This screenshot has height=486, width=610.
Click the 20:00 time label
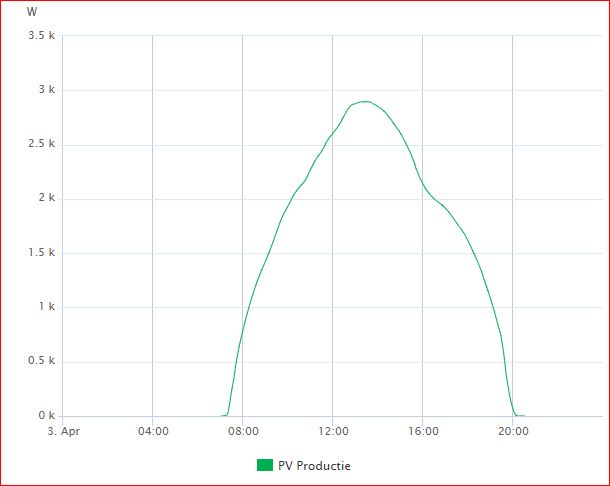514,431
